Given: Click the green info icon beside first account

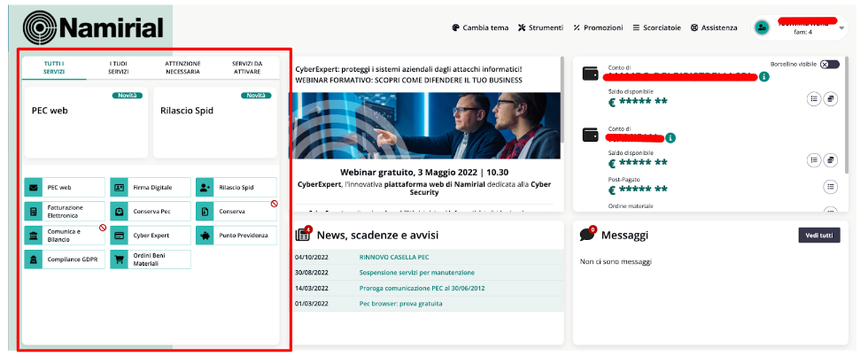Looking at the screenshot, I should (x=763, y=77).
